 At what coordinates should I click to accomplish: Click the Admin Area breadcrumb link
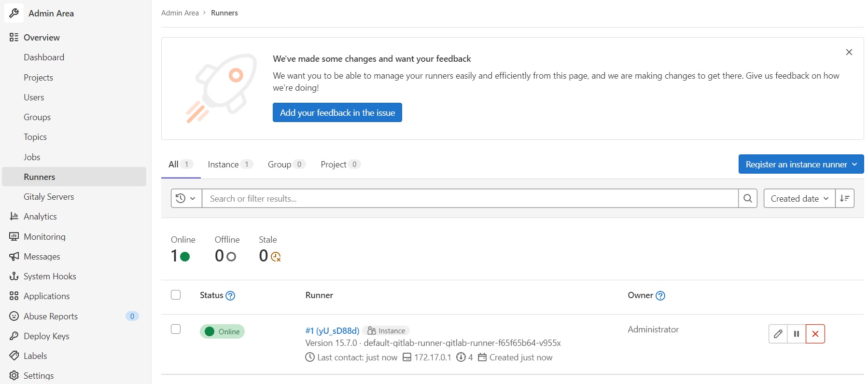pyautogui.click(x=180, y=13)
